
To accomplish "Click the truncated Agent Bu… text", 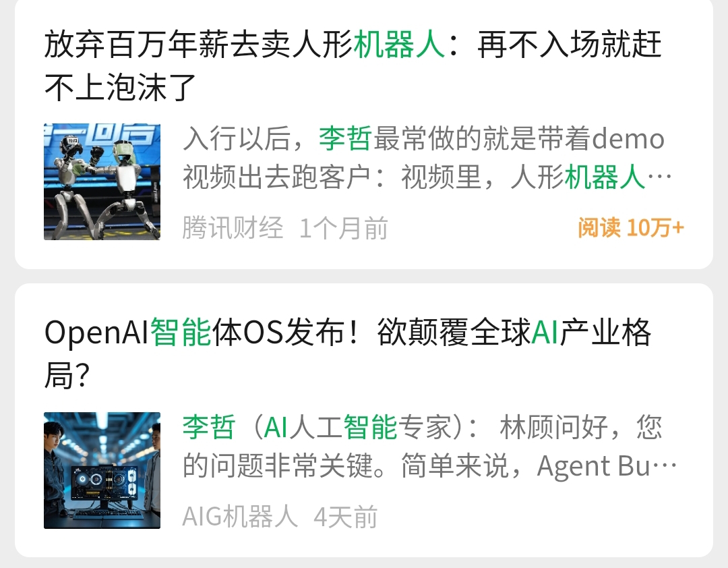I will pos(607,466).
